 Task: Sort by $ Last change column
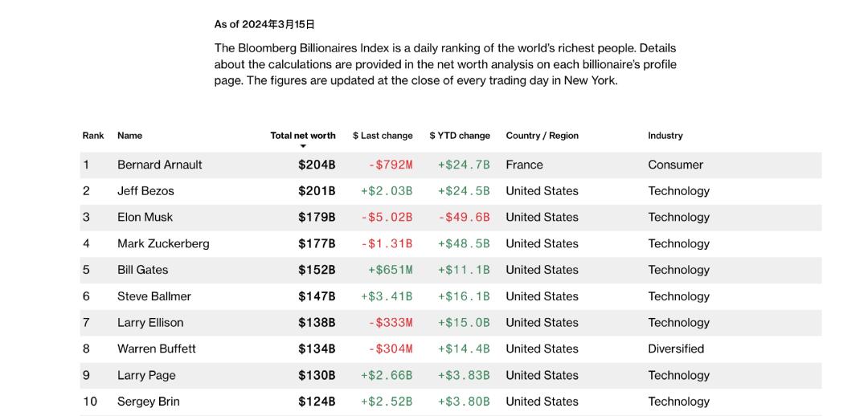[383, 136]
